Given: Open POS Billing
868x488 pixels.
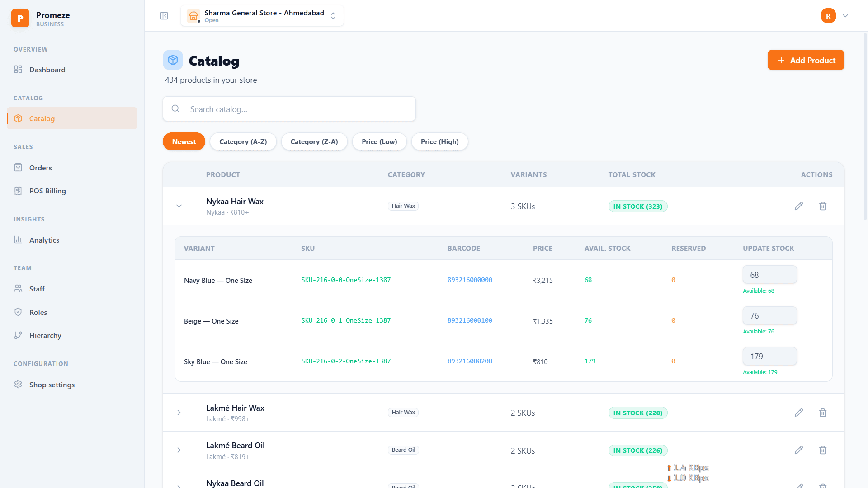Looking at the screenshot, I should click(72, 191).
